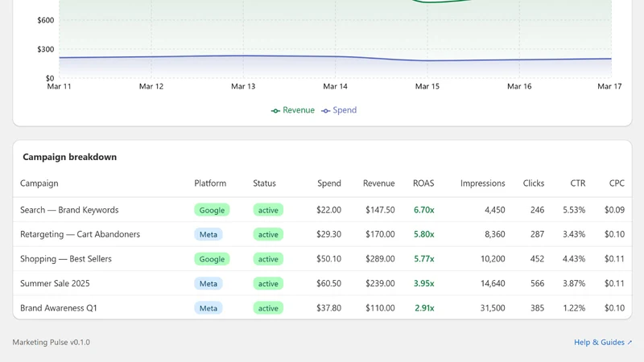The height and width of the screenshot is (362, 644).
Task: Click the $50.10 spend cell
Action: 328,259
